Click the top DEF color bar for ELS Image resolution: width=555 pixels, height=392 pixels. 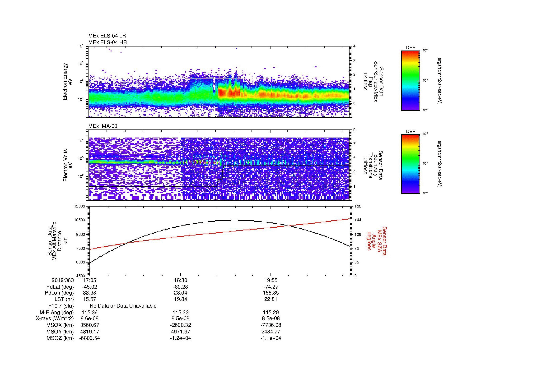coord(410,81)
